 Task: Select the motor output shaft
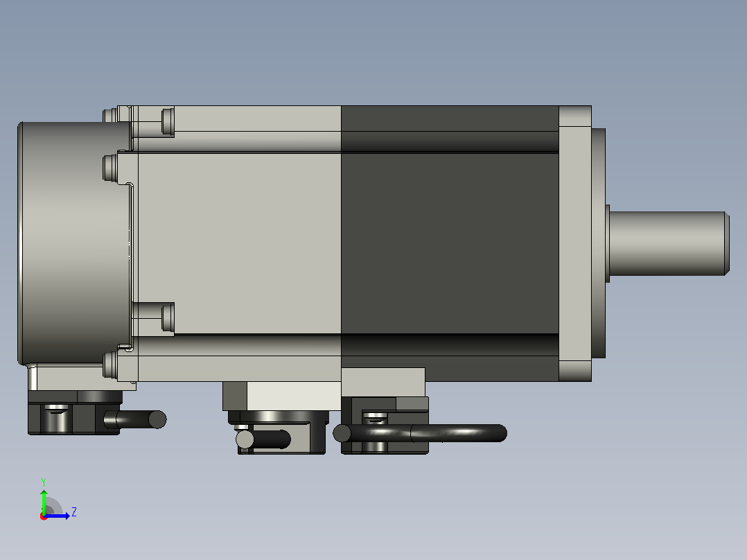point(669,243)
